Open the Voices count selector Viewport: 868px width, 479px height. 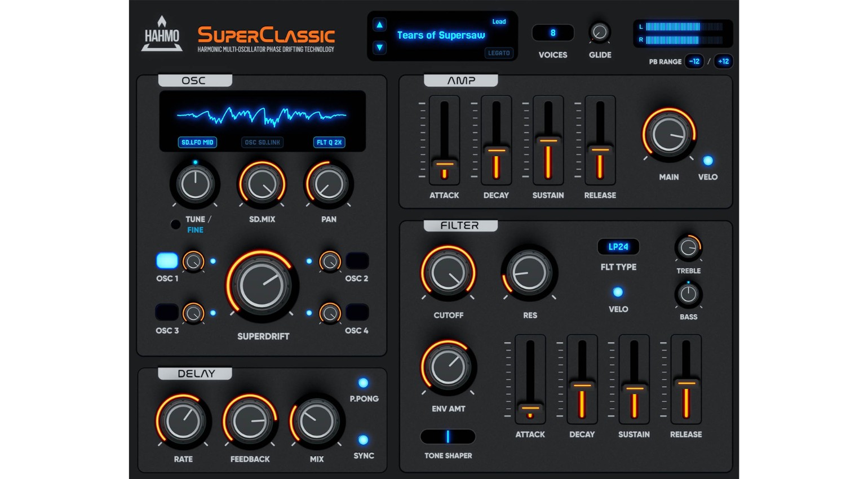click(x=553, y=33)
